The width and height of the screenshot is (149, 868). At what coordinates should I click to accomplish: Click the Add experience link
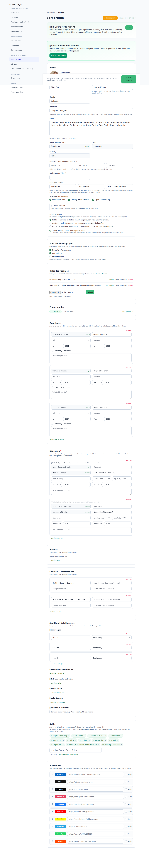(x=57, y=439)
